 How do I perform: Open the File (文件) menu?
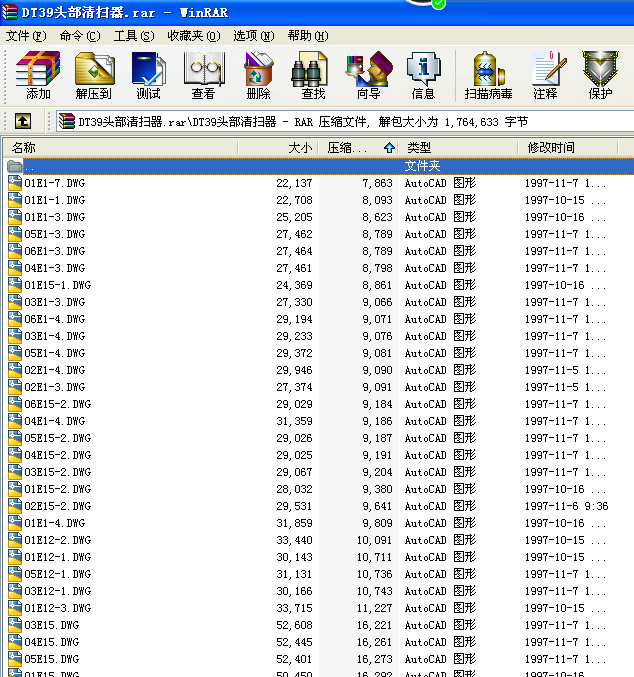(x=26, y=36)
